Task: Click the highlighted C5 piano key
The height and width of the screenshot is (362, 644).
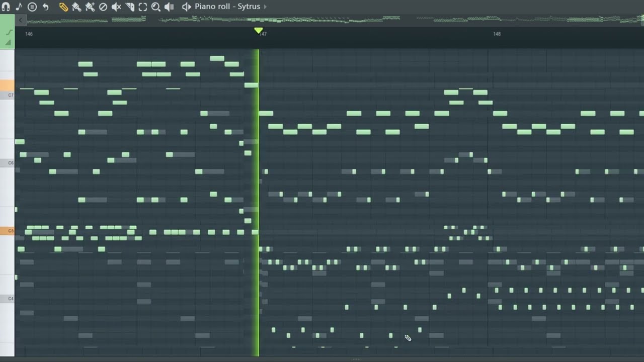Action: coord(8,231)
